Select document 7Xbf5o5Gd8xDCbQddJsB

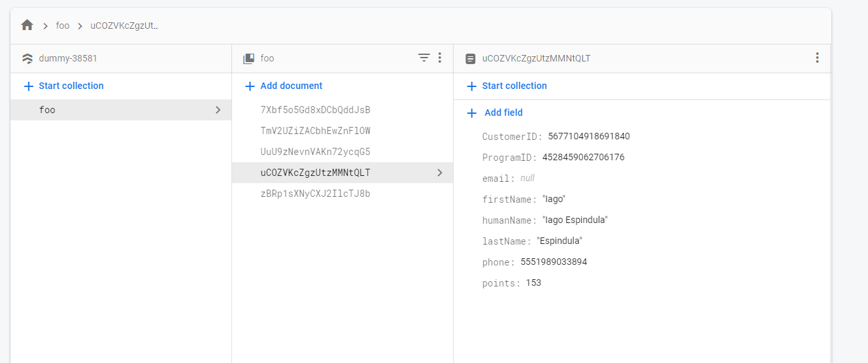point(315,110)
